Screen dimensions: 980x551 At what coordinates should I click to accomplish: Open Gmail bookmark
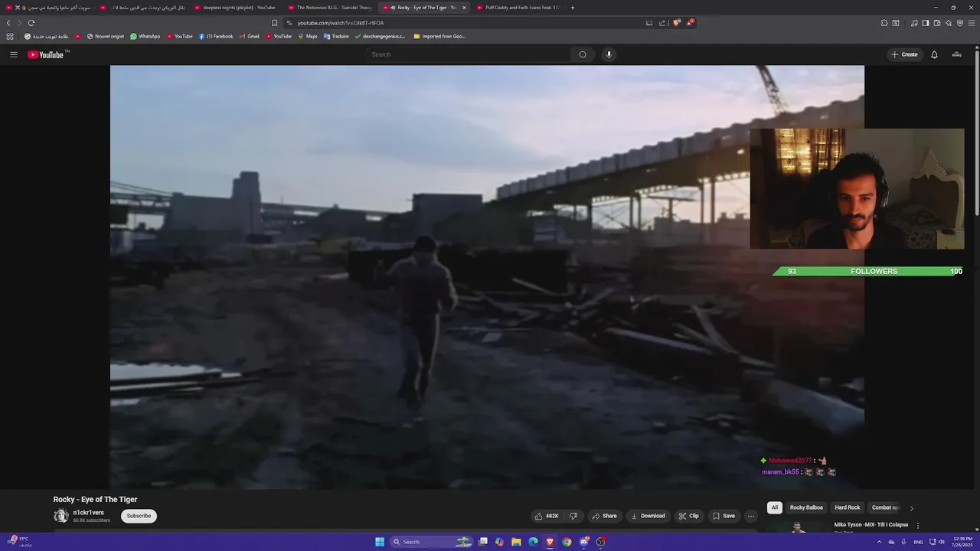tap(250, 36)
